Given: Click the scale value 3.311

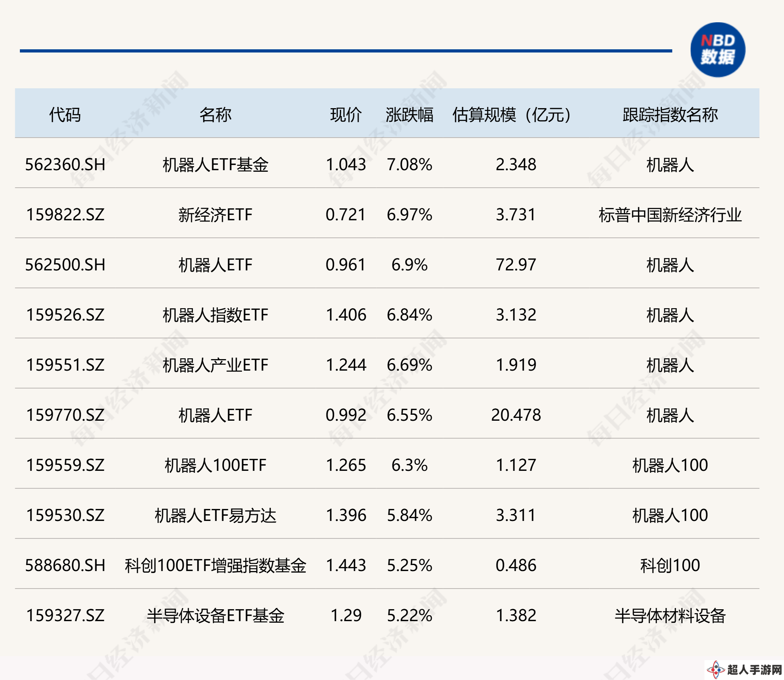Looking at the screenshot, I should pyautogui.click(x=516, y=515).
